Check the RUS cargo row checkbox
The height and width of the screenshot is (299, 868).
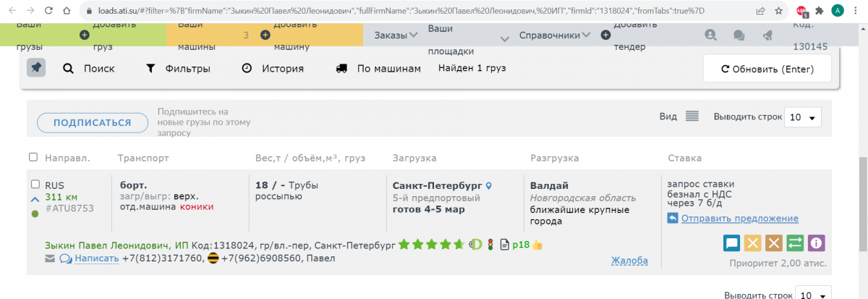35,184
